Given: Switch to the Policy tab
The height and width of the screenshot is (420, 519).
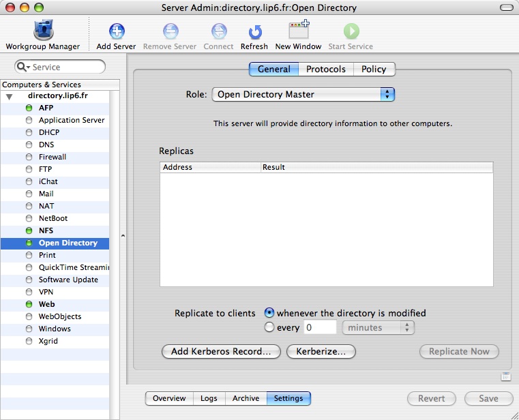Looking at the screenshot, I should (x=374, y=69).
